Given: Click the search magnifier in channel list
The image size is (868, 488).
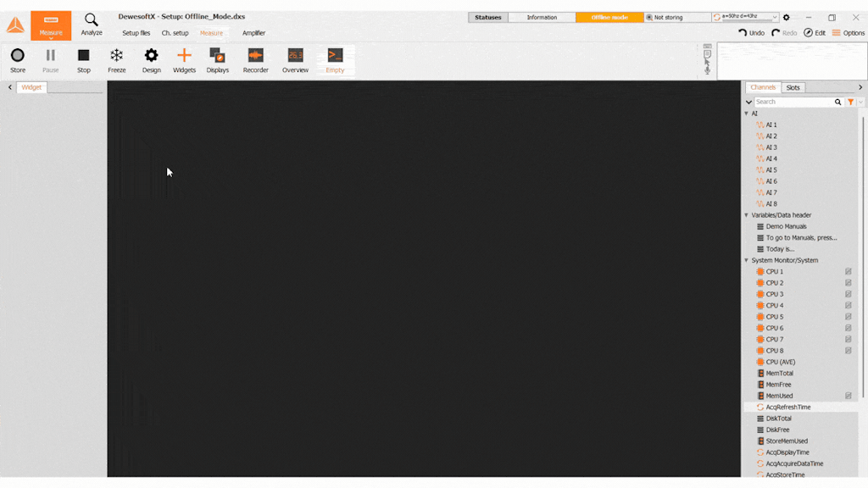Looking at the screenshot, I should [x=838, y=102].
